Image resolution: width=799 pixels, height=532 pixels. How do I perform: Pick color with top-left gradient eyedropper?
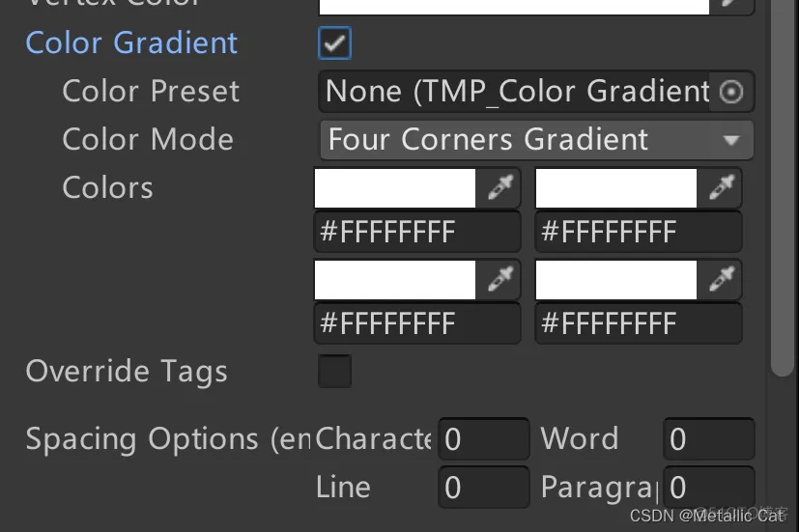pyautogui.click(x=499, y=188)
